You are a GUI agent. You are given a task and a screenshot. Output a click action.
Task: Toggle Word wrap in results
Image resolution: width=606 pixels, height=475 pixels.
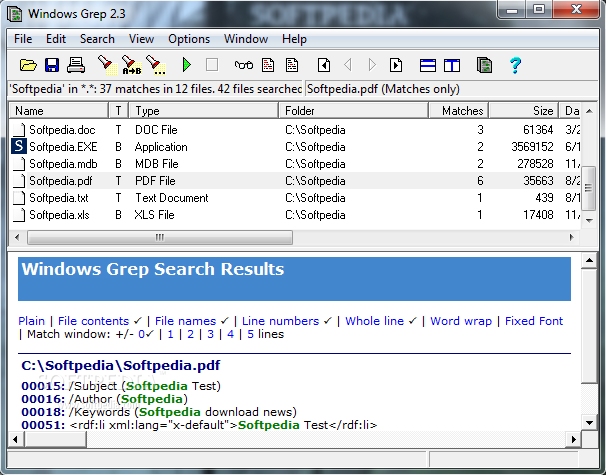point(461,321)
